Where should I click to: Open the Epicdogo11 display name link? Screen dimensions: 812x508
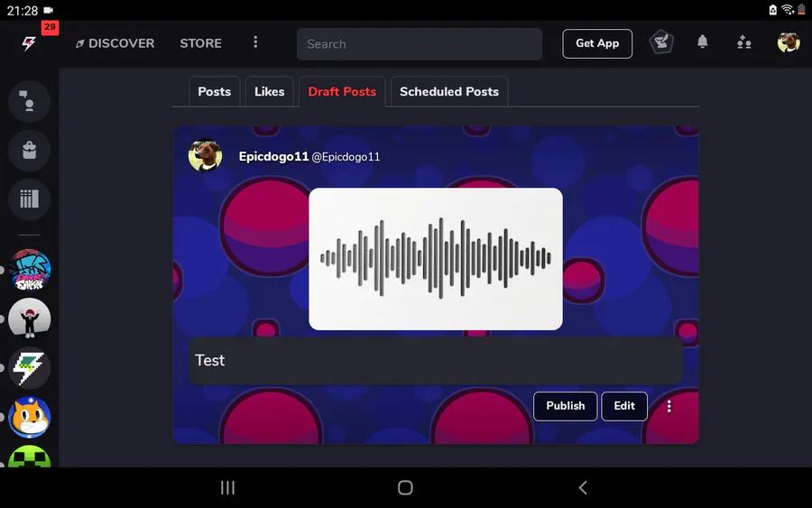[x=273, y=156]
